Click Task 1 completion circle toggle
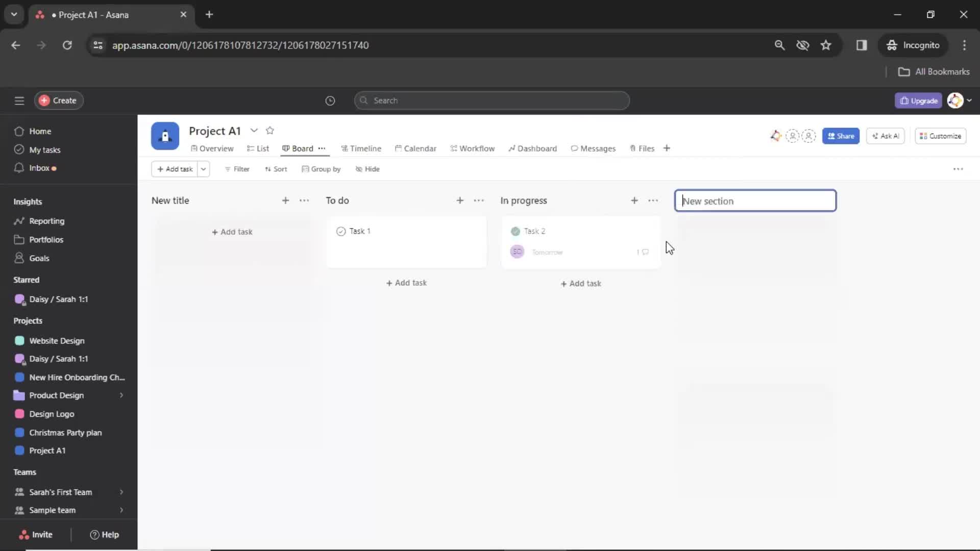The width and height of the screenshot is (980, 551). pos(340,231)
